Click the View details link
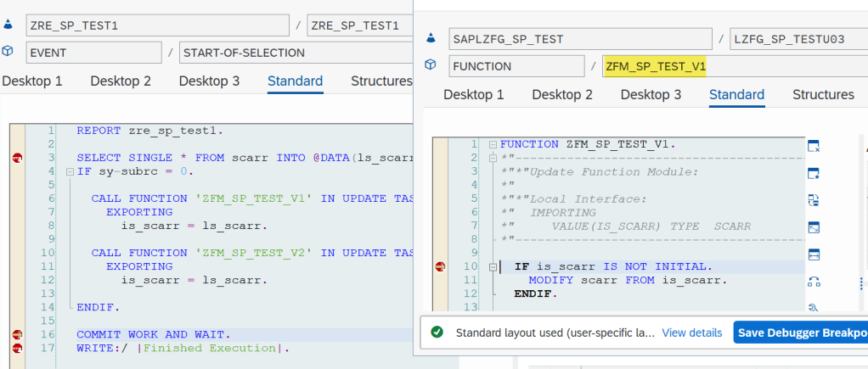868x369 pixels. click(692, 333)
